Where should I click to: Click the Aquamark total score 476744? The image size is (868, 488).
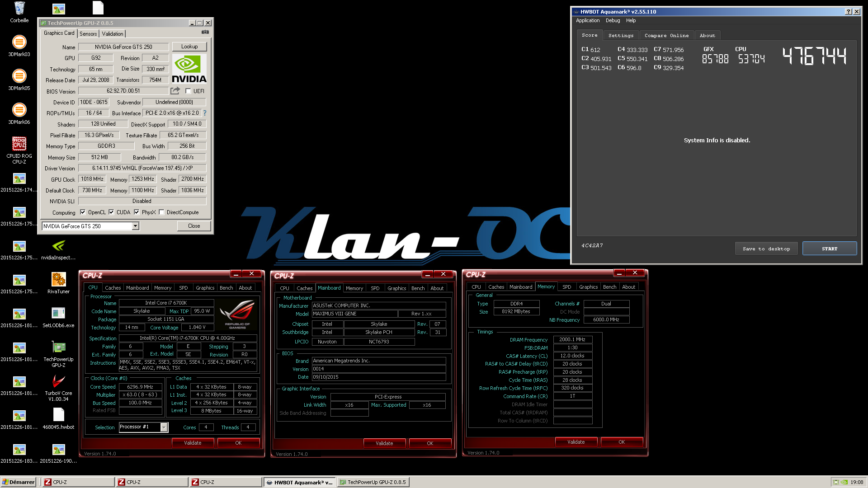point(814,56)
